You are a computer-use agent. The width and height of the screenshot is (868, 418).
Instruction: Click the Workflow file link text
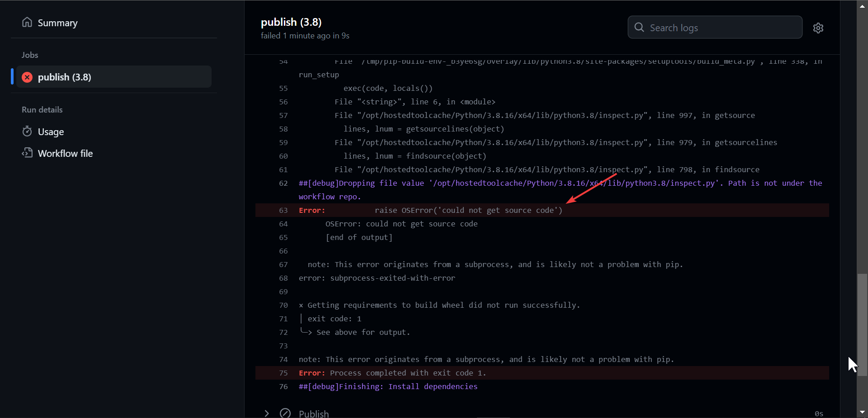click(65, 153)
